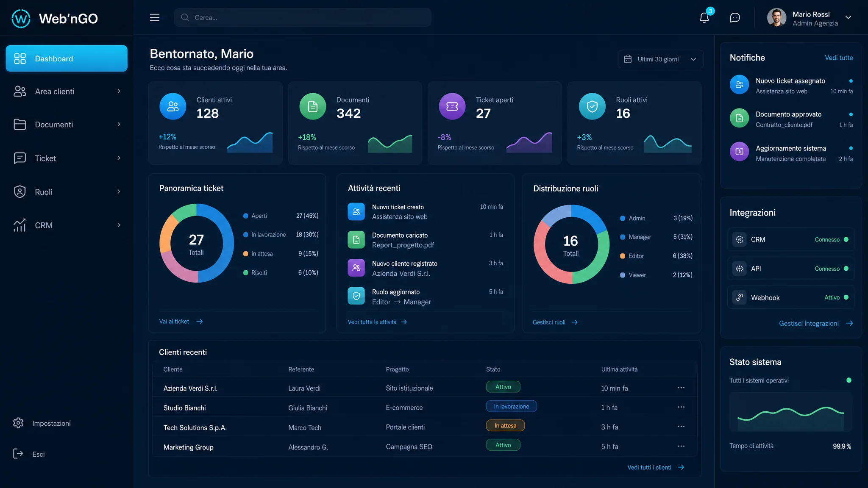Click the Stato column header

tap(493, 369)
